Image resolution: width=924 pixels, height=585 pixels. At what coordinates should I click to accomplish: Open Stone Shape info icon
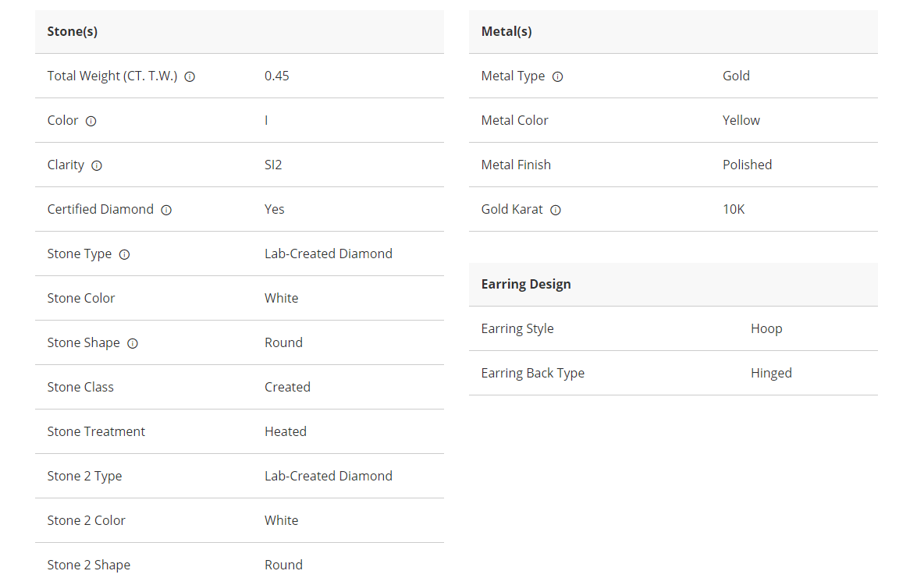[x=133, y=343]
